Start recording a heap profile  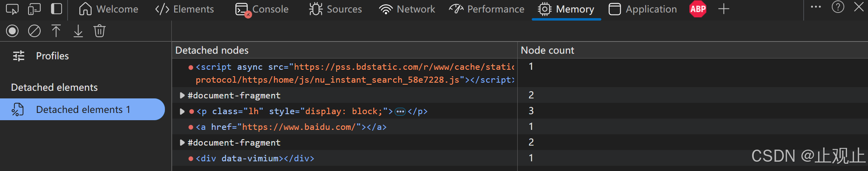click(x=12, y=31)
